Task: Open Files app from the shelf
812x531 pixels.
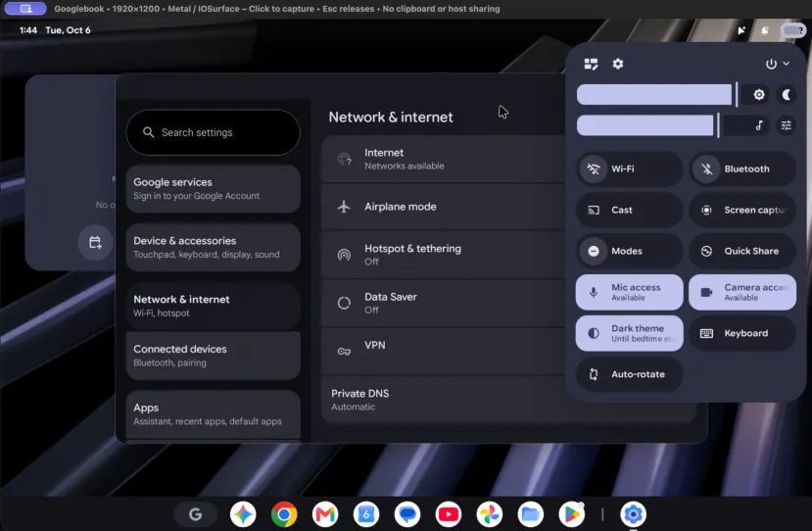Action: tap(530, 514)
